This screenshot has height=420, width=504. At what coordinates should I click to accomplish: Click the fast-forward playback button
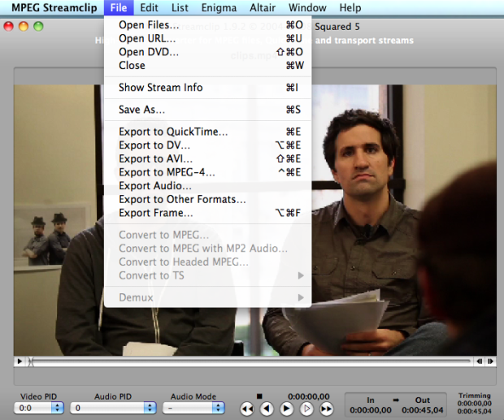[327, 409]
